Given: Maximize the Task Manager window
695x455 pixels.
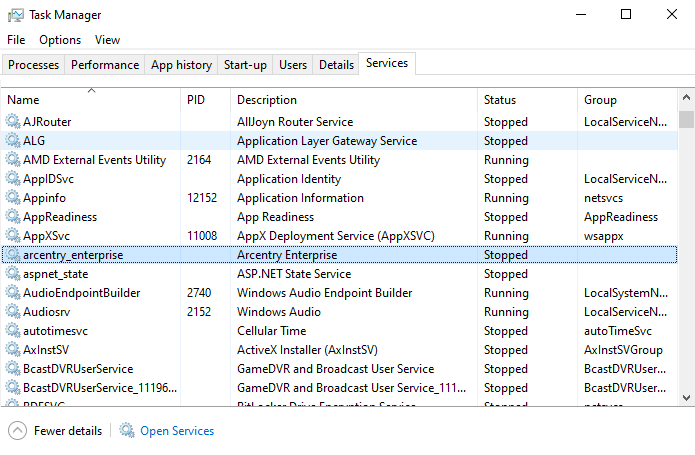Looking at the screenshot, I should point(626,14).
